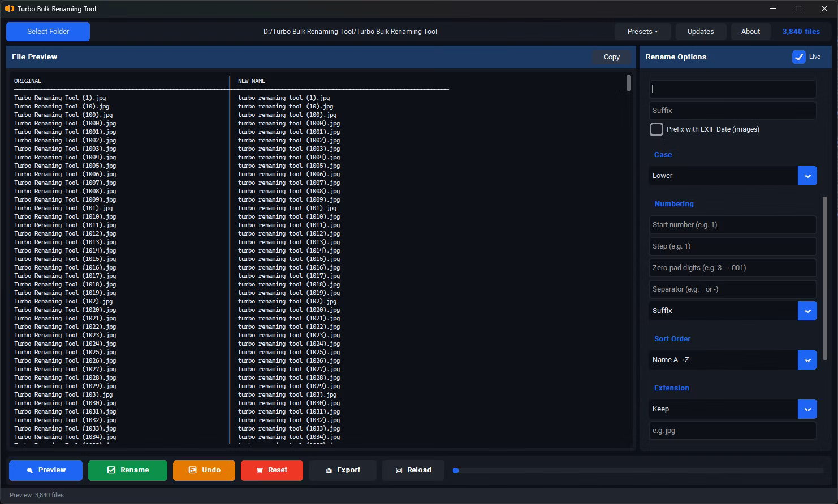The image size is (838, 504).
Task: Click new name turbo renaming tool (102).jpg
Action: pos(287,301)
